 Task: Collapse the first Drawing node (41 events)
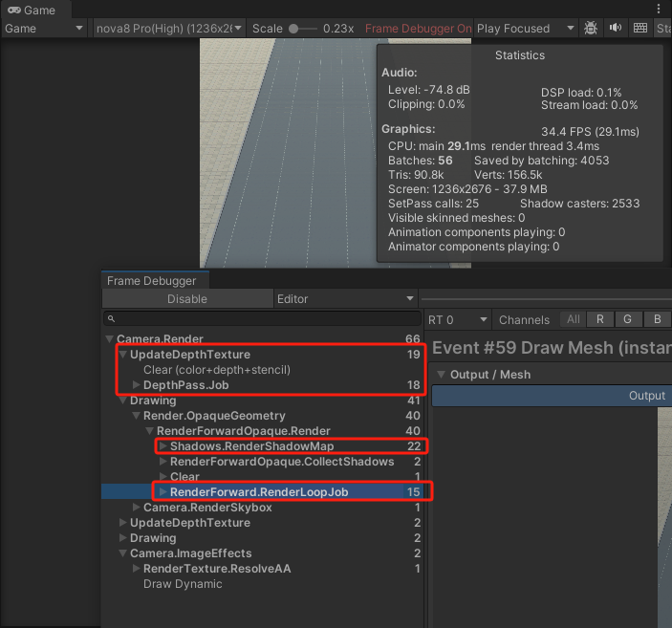123,401
